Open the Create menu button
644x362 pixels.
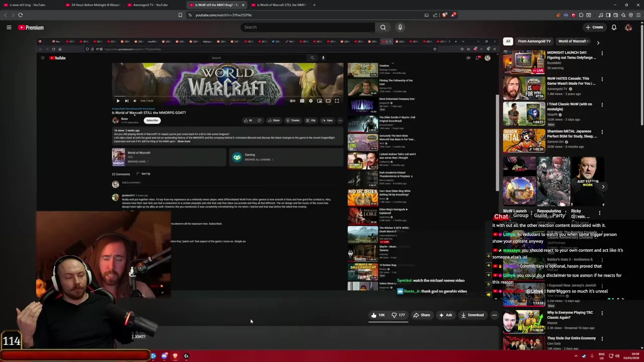[594, 27]
